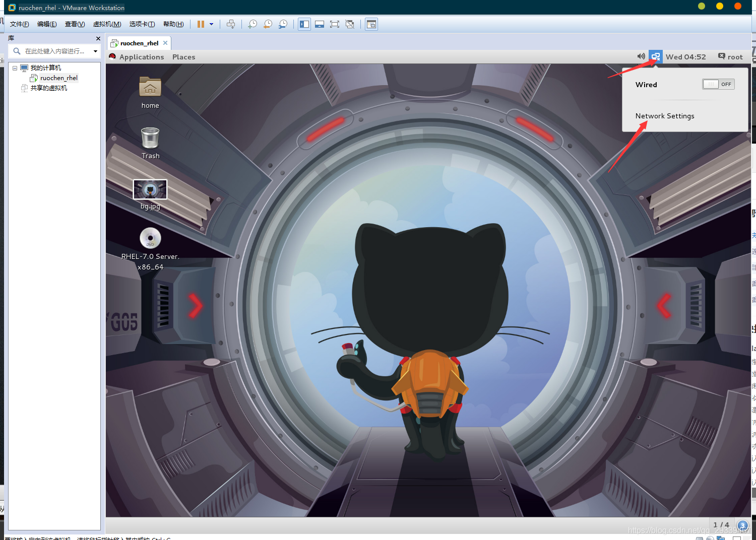Screen dimensions: 756x540
Task: Toggle the thumbnail bar view
Action: [x=320, y=24]
